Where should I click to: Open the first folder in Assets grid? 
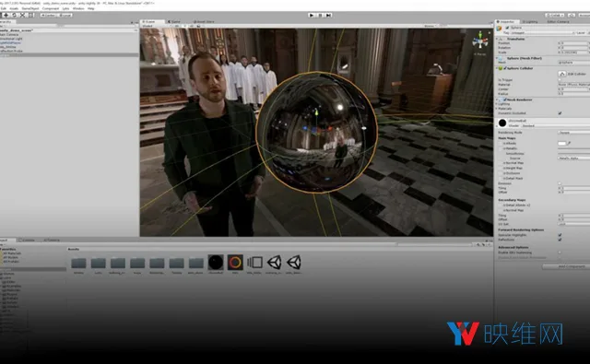click(x=78, y=263)
